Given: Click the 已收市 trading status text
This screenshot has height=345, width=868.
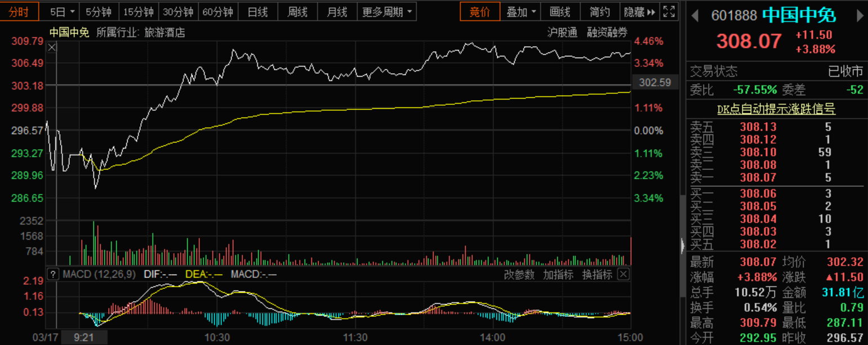Looking at the screenshot, I should click(845, 71).
